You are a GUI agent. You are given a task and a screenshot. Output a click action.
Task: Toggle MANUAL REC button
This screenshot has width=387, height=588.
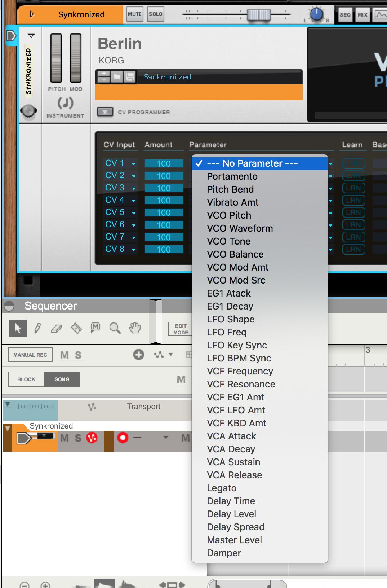pyautogui.click(x=30, y=355)
